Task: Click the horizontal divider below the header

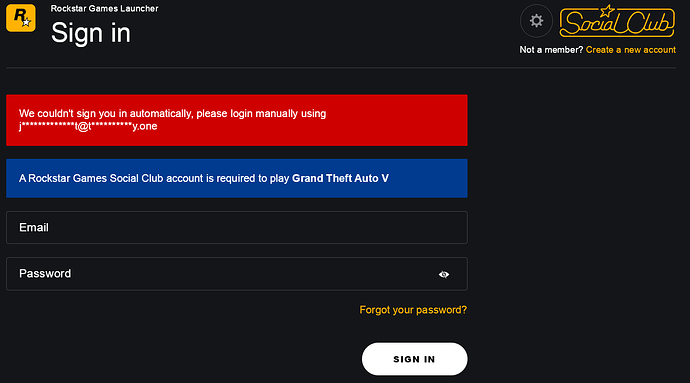Action: coord(341,68)
